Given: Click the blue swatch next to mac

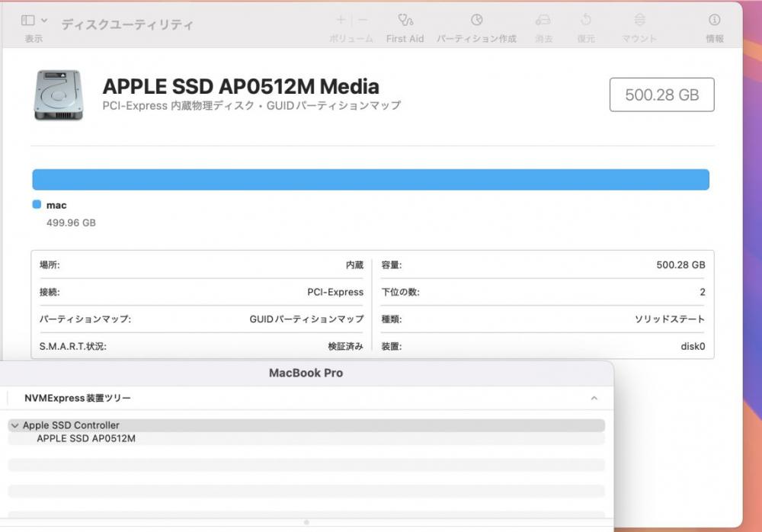Looking at the screenshot, I should click(37, 204).
